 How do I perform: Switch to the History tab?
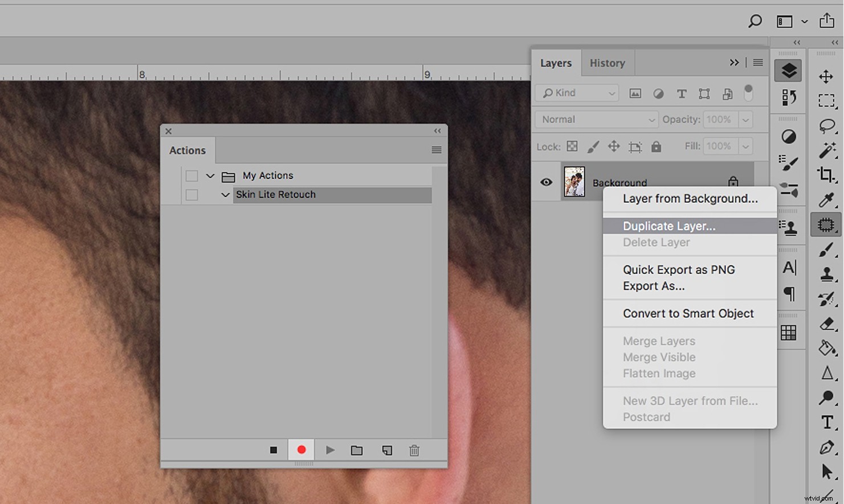pos(607,63)
